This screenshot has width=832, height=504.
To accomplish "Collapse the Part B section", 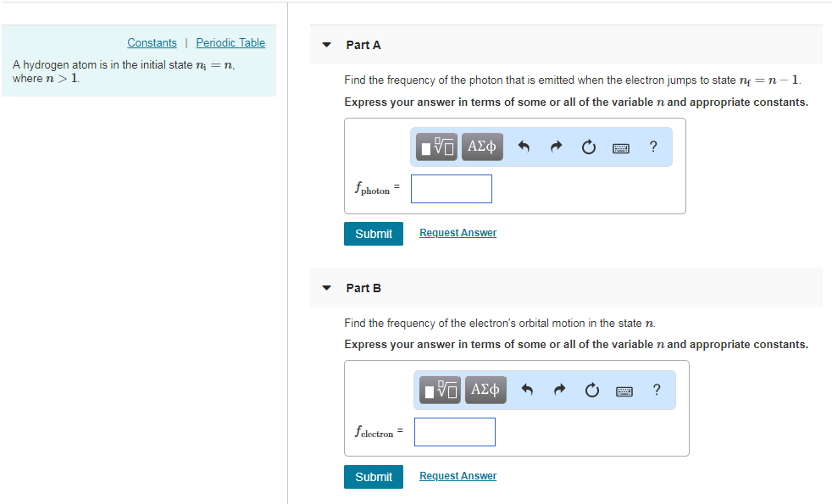I will [326, 288].
